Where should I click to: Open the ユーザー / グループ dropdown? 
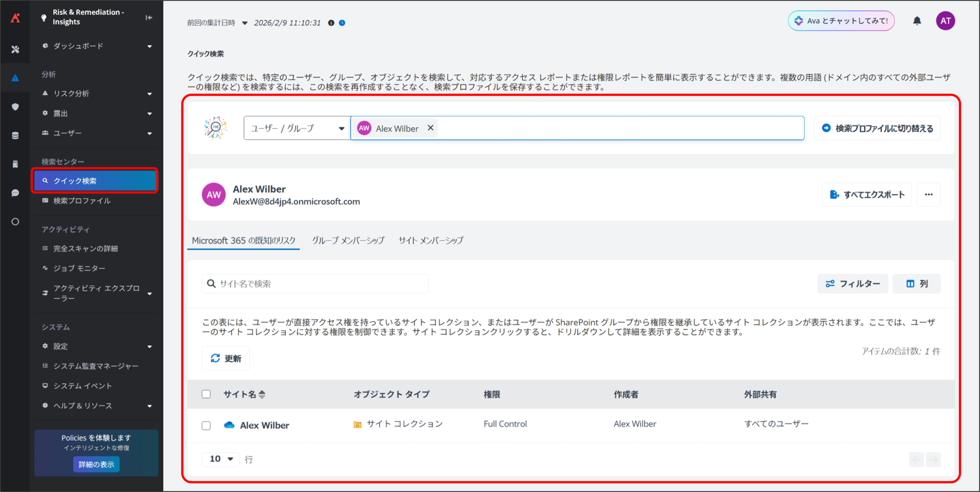tap(297, 128)
